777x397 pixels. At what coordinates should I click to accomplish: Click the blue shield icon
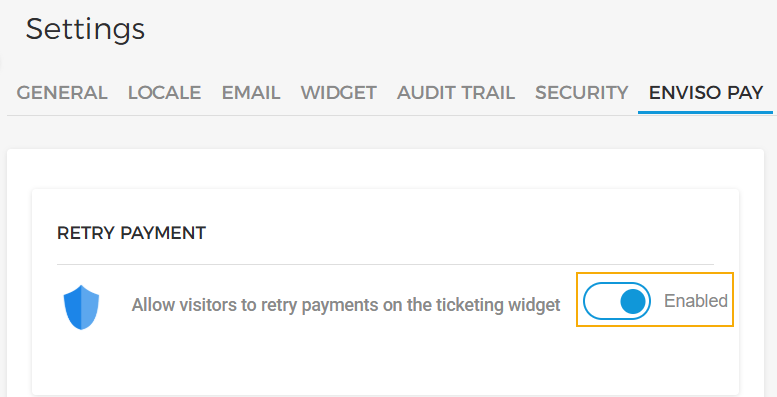click(x=81, y=307)
